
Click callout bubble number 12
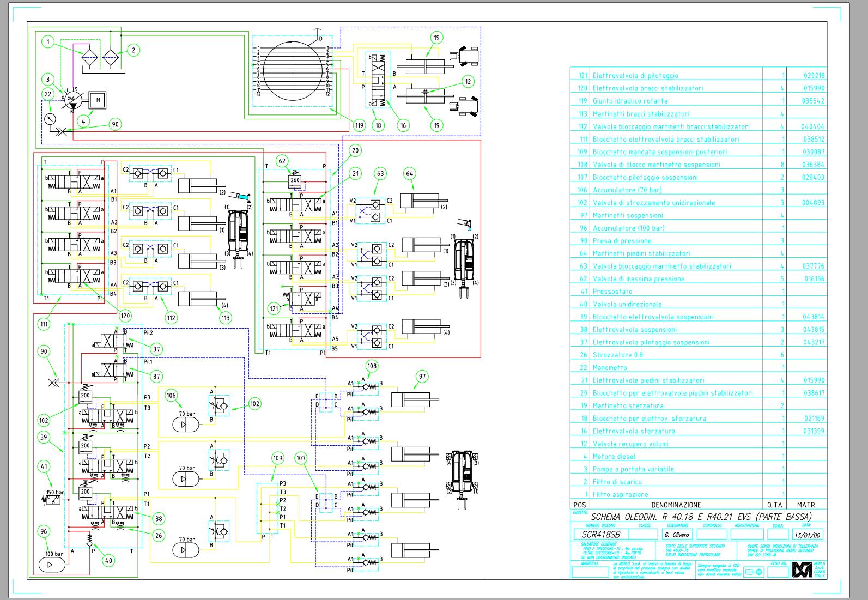point(467,81)
